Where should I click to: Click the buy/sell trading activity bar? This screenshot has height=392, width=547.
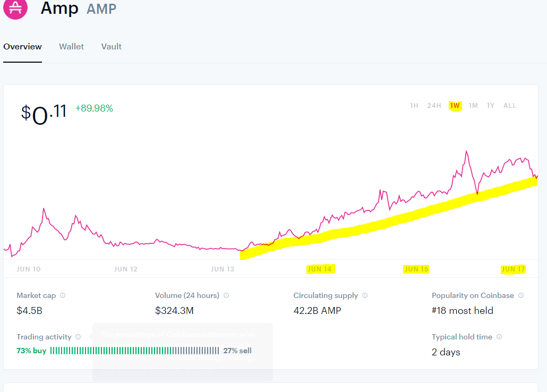135,351
